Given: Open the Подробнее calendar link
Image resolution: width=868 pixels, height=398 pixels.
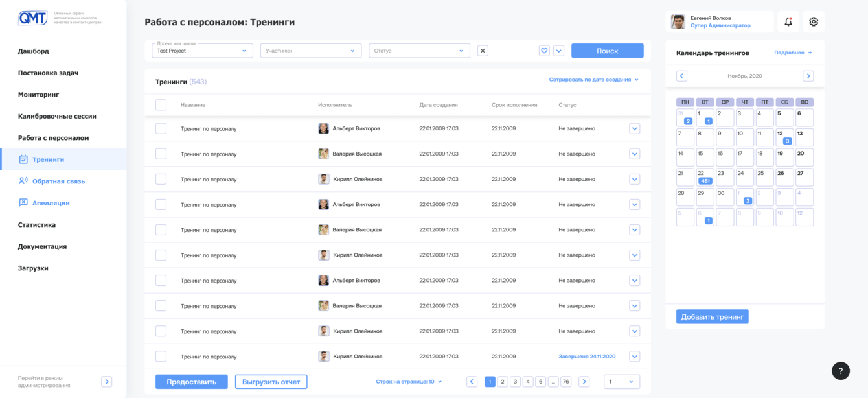Looking at the screenshot, I should point(789,53).
